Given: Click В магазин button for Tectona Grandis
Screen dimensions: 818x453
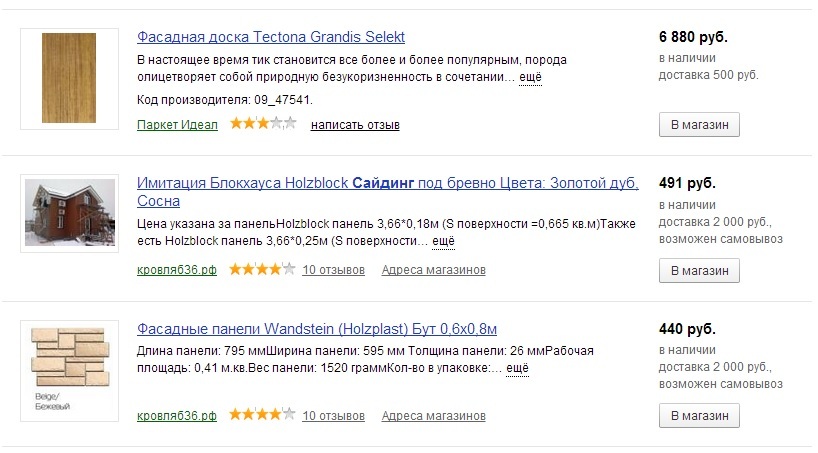Looking at the screenshot, I should (x=699, y=125).
